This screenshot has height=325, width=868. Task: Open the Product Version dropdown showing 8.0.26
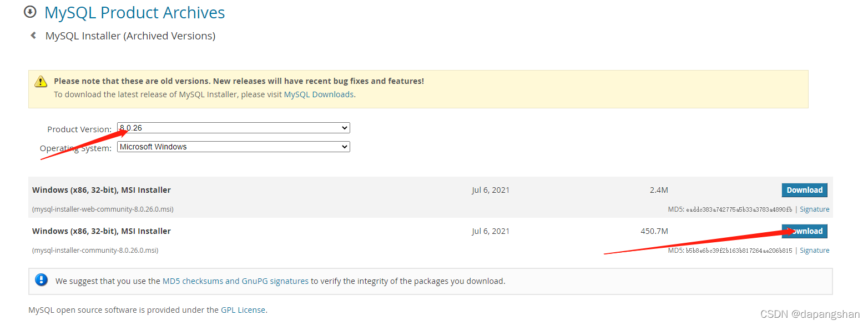click(233, 128)
